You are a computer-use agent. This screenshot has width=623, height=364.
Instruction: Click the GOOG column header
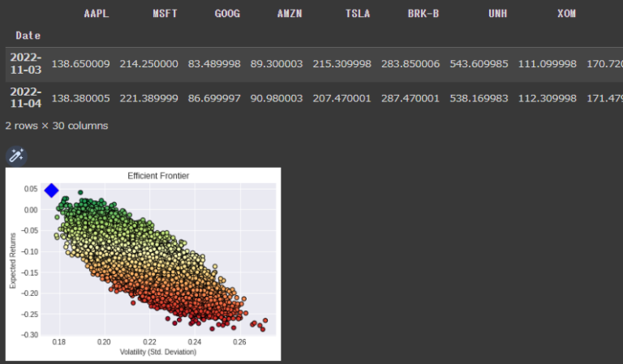227,14
